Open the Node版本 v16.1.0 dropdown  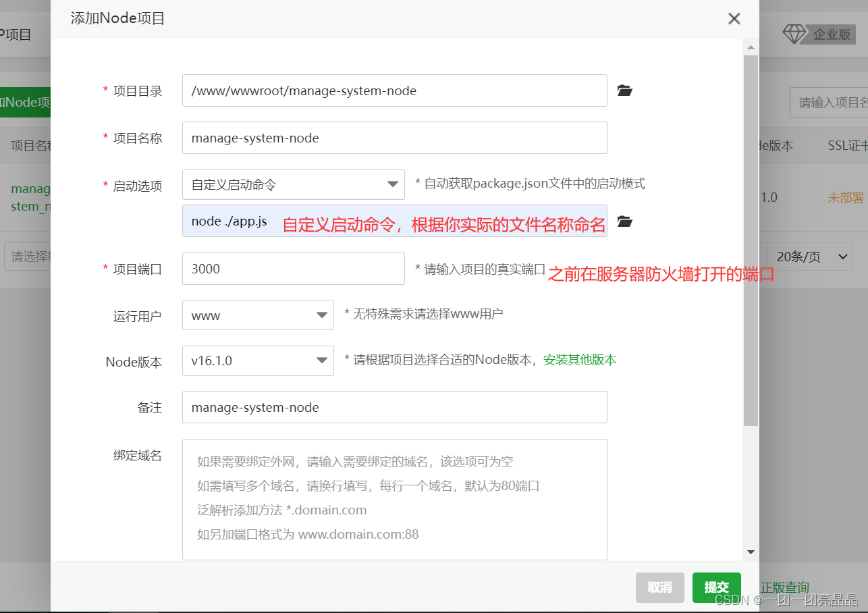258,361
